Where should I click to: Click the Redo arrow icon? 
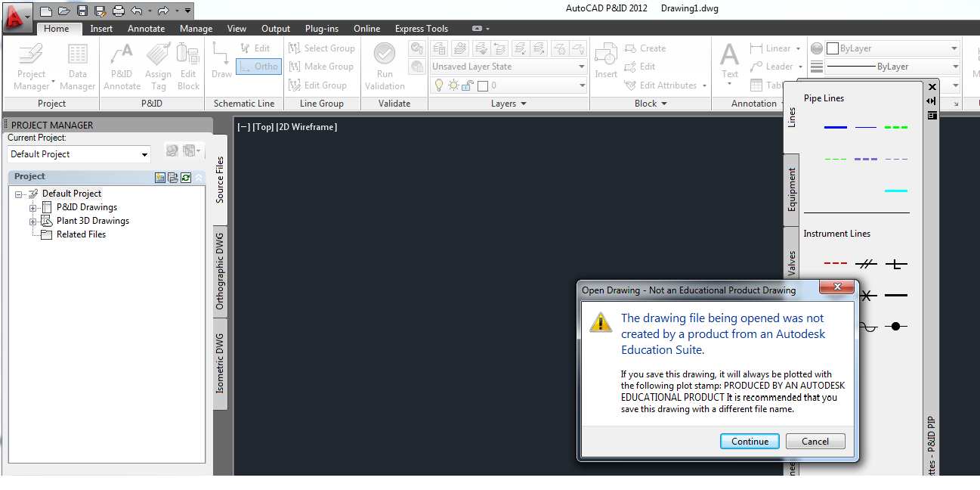click(x=162, y=11)
